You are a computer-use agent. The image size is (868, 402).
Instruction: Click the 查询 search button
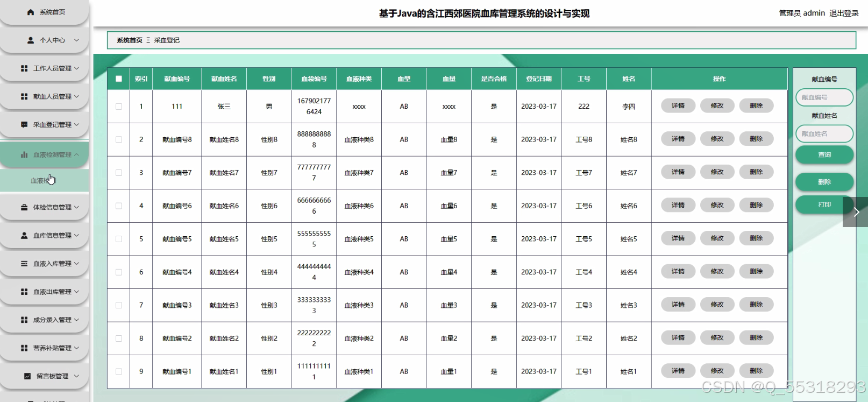pos(824,154)
